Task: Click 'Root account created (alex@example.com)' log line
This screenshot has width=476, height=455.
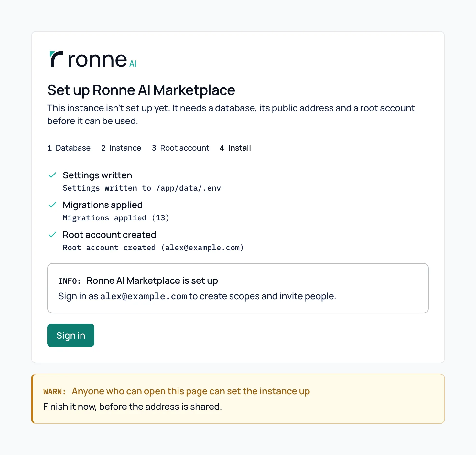Action: pos(153,248)
